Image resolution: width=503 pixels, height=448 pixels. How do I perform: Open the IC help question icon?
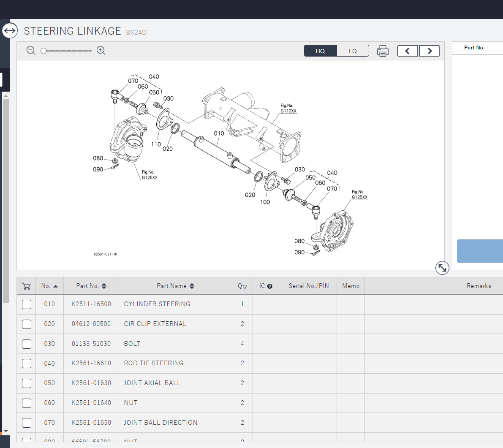tap(270, 286)
